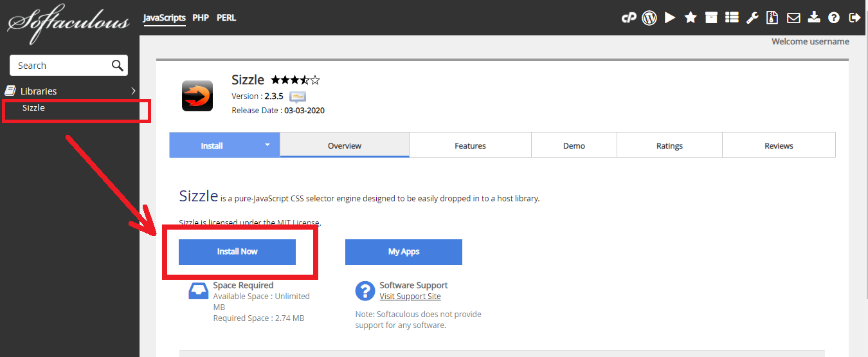The height and width of the screenshot is (357, 868).
Task: Select the PHP category menu
Action: pos(201,18)
